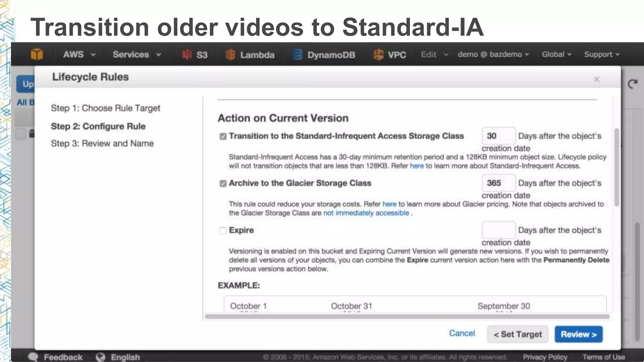The image size is (644, 362).
Task: Click the Review > button
Action: coord(579,334)
